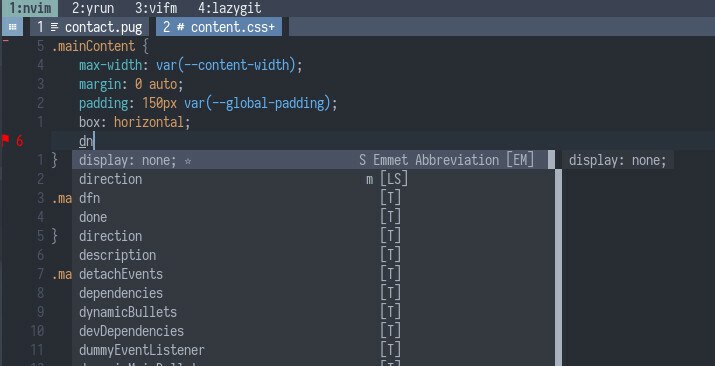Click the file icon beside contact.pug

(55, 27)
